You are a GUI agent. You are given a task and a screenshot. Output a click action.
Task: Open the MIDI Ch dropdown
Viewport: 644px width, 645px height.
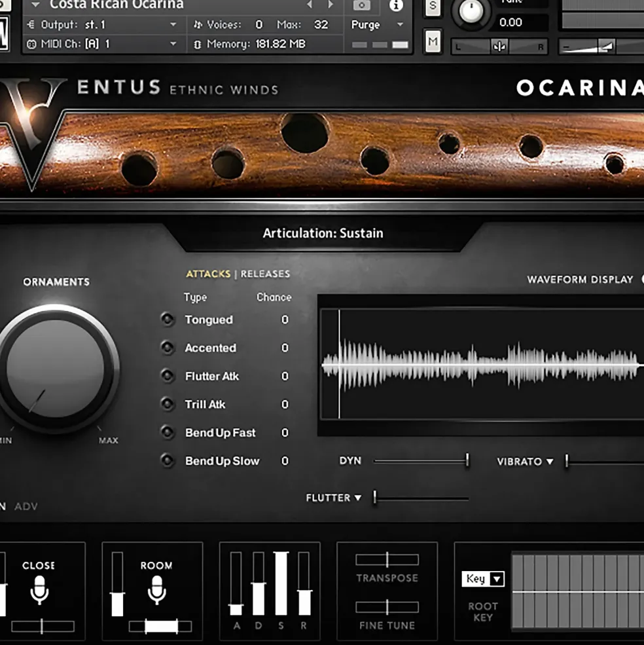tap(173, 44)
